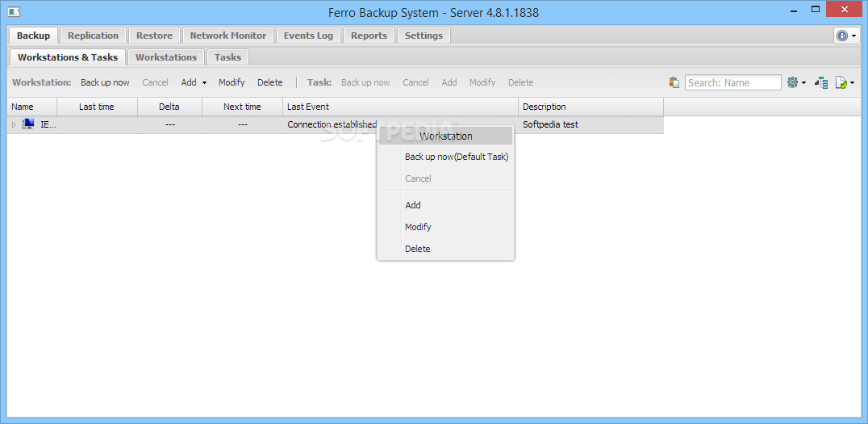Click the blue info icon at top right
The height and width of the screenshot is (424, 868).
click(842, 36)
